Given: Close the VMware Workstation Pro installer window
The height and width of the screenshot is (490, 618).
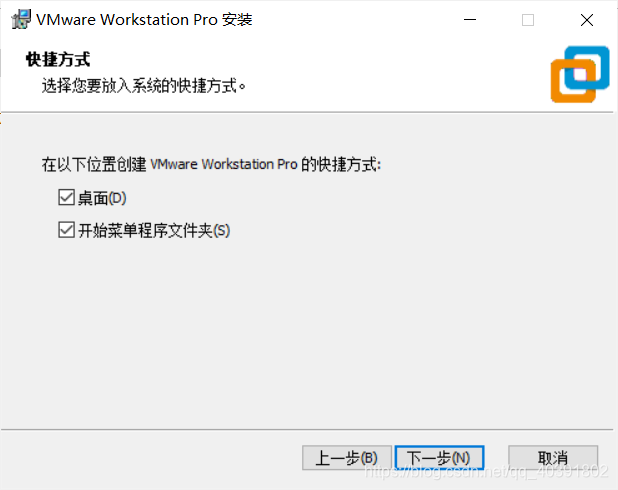Looking at the screenshot, I should [587, 20].
